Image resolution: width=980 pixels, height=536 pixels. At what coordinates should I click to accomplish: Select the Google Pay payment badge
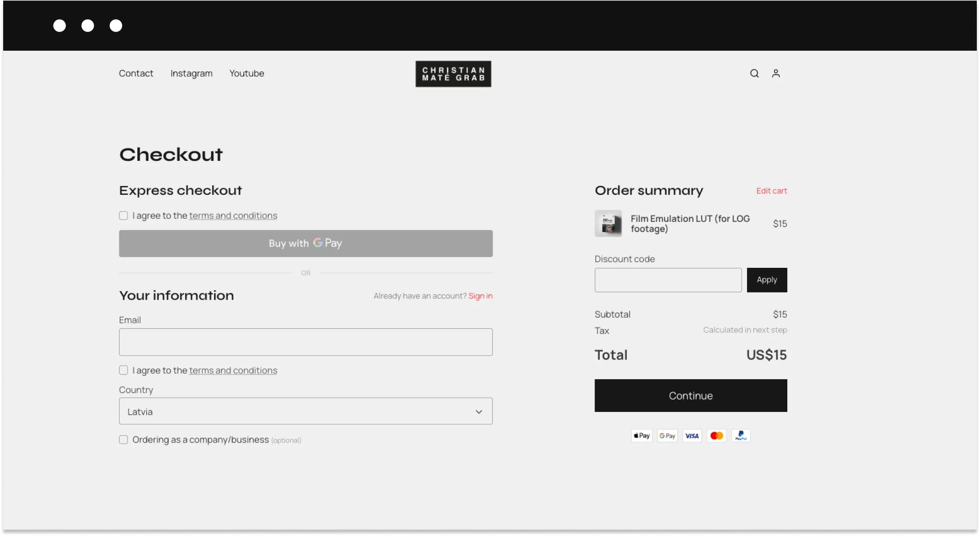667,435
